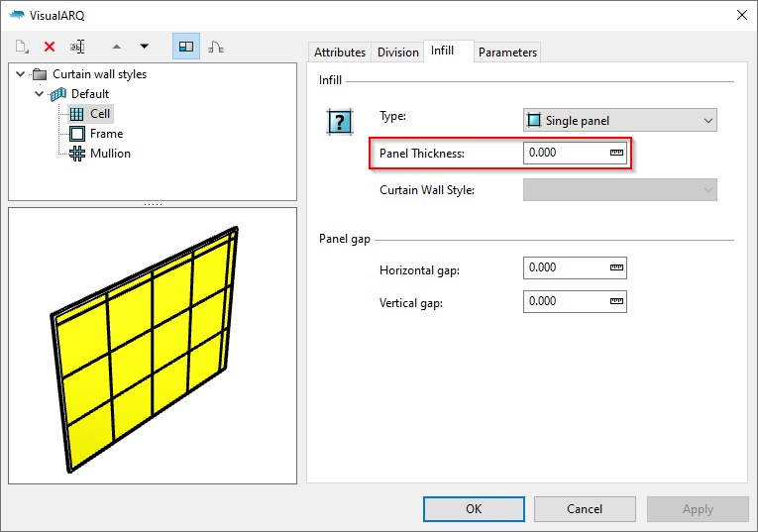Select the Mullion tree item
This screenshot has height=532, width=758.
pos(110,154)
